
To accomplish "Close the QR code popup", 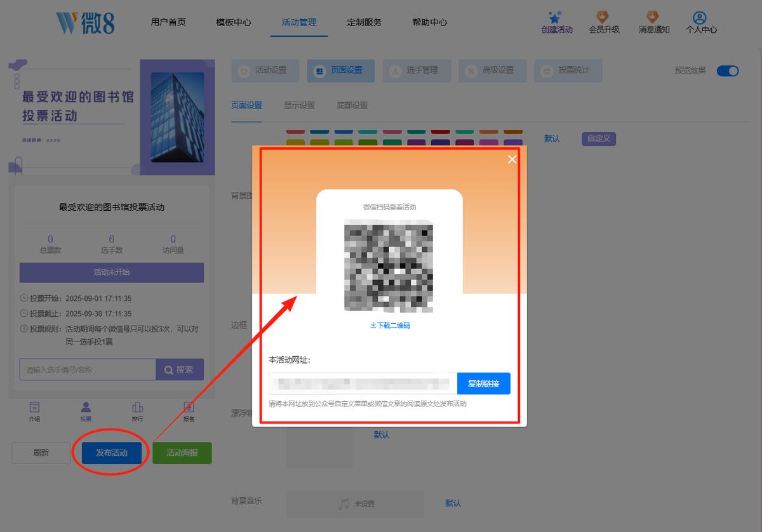I will [512, 159].
